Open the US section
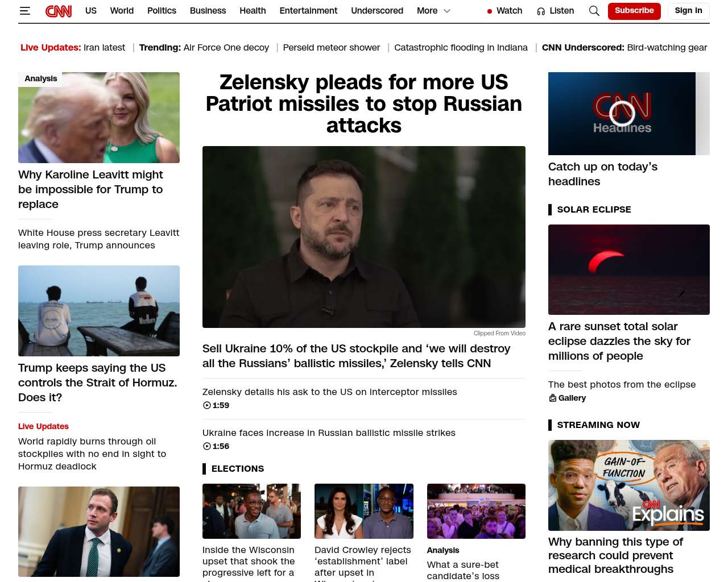 [x=91, y=11]
